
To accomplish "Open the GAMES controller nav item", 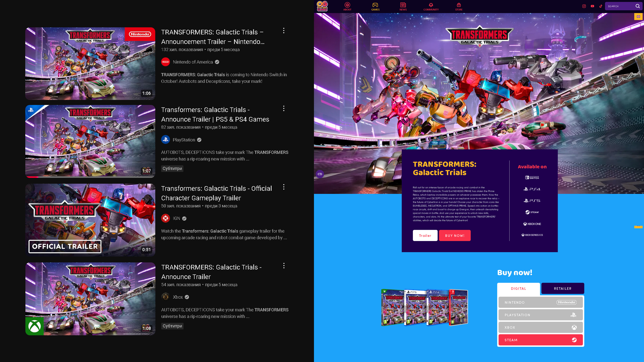I will point(375,7).
